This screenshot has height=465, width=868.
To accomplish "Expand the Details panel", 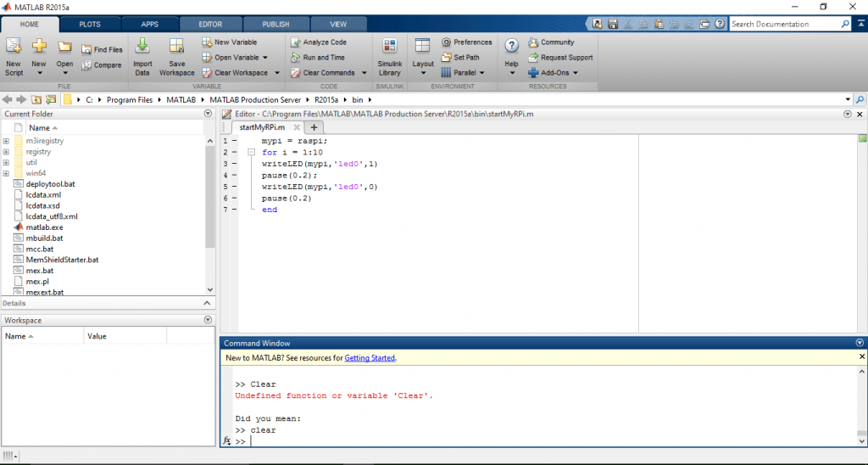I will coord(207,303).
